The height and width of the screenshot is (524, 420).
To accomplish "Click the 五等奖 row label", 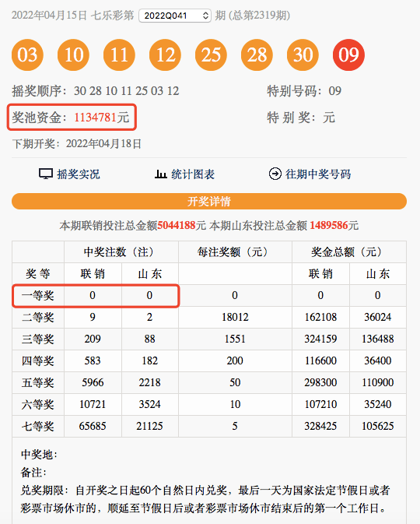I will (x=38, y=382).
